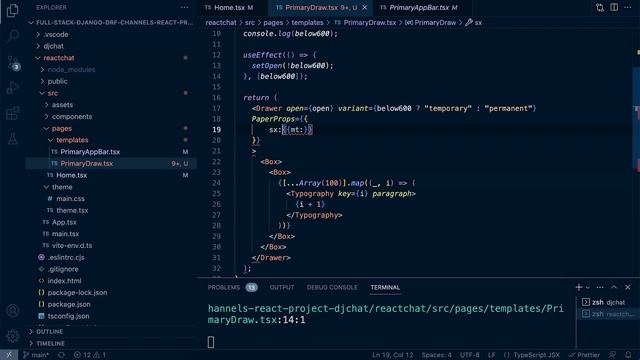Image resolution: width=640 pixels, height=360 pixels.
Task: Collapse the pages folder
Action: coord(62,128)
